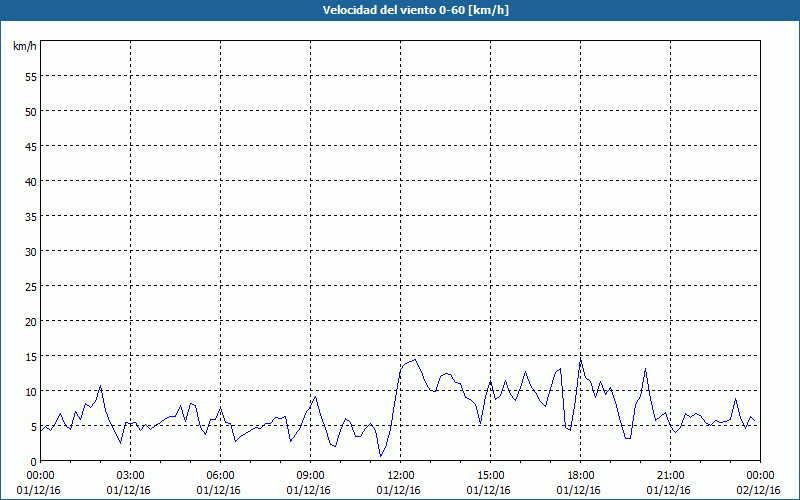Click the y-axis label 20
This screenshot has height=500, width=800.
(x=31, y=322)
